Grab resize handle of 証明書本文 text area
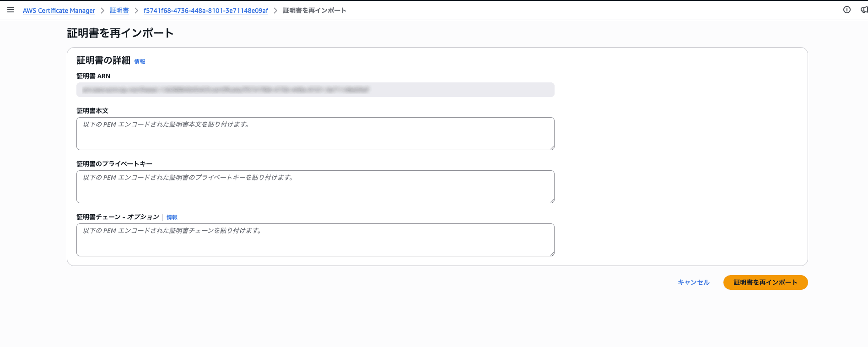 552,147
